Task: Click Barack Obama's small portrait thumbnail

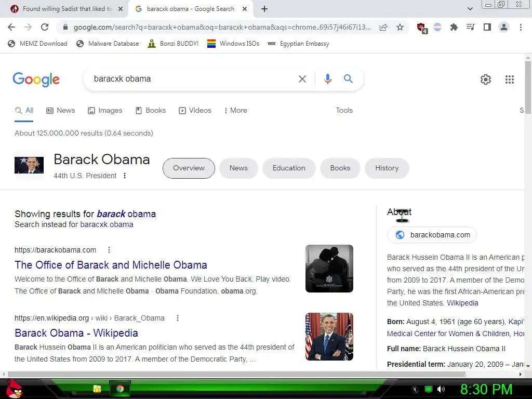Action: point(29,165)
